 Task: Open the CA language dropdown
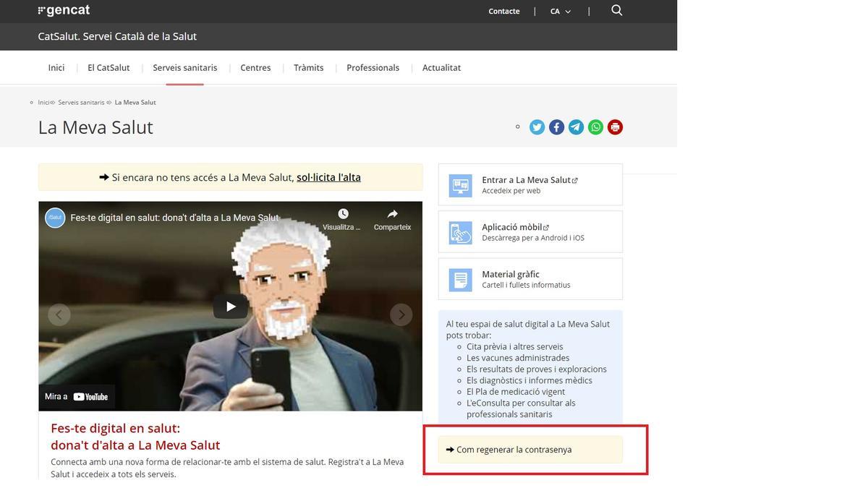click(558, 11)
